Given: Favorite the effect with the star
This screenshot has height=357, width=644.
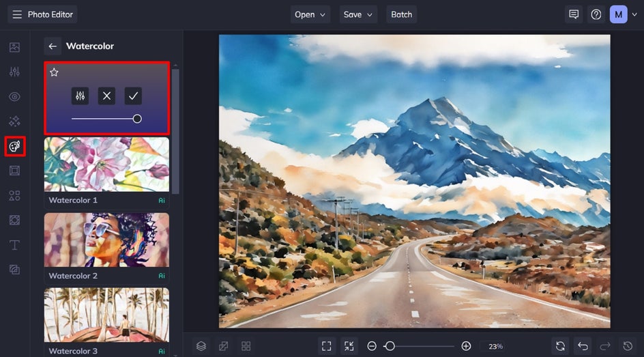Looking at the screenshot, I should click(x=55, y=72).
